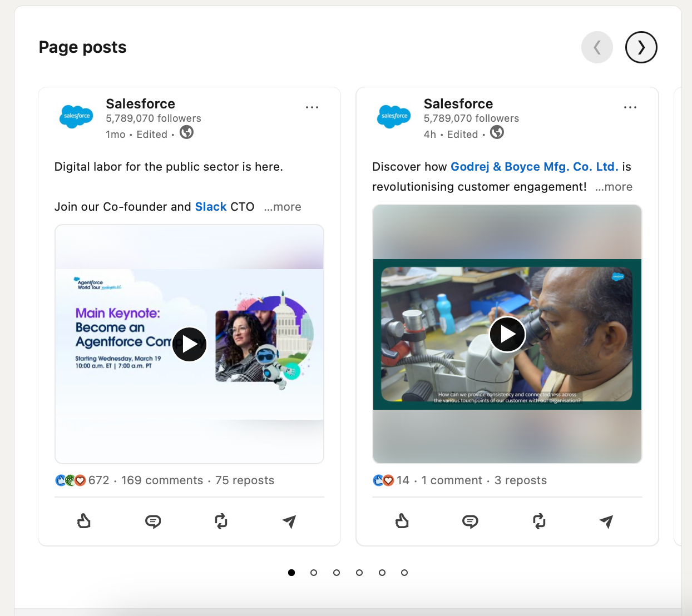Like the Godrej & Boyce post
692x616 pixels.
coord(402,521)
